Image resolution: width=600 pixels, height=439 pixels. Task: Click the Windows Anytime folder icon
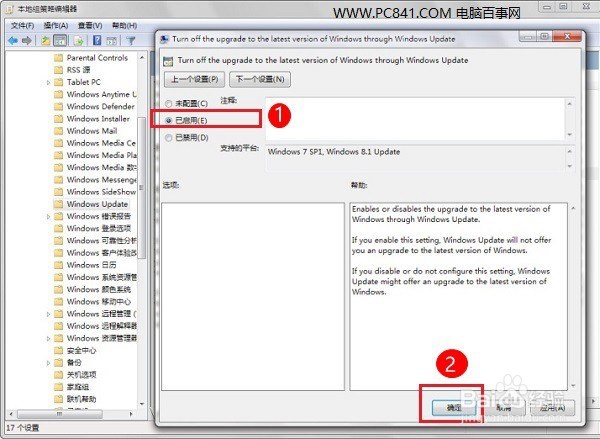[58, 95]
